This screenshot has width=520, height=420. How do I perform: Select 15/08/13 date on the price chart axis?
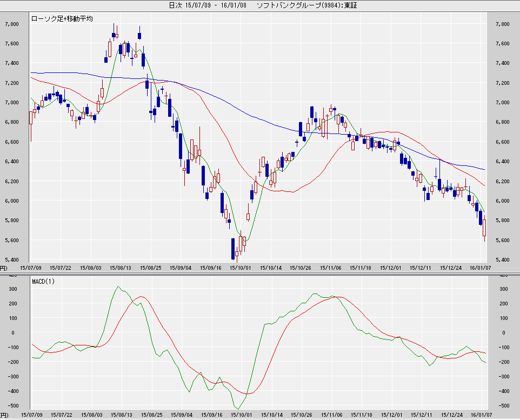(x=121, y=267)
